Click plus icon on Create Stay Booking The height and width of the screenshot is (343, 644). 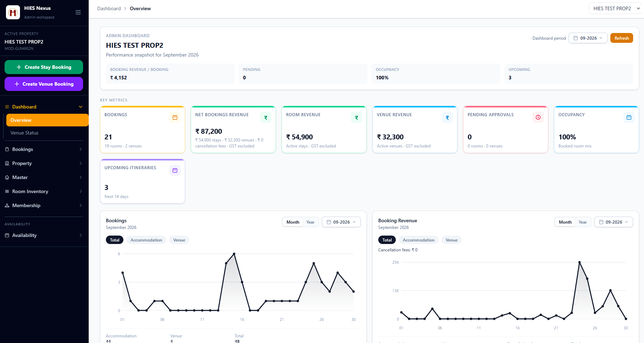point(19,67)
